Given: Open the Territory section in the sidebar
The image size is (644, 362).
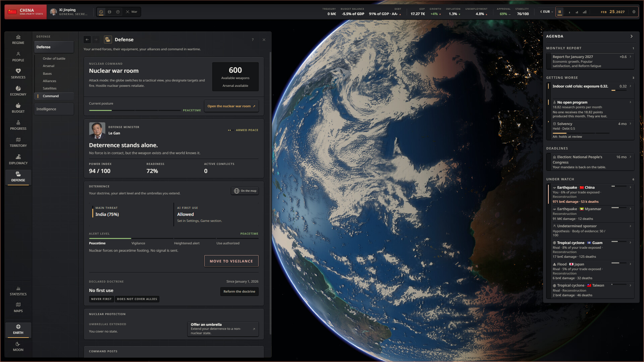Looking at the screenshot, I should (18, 142).
